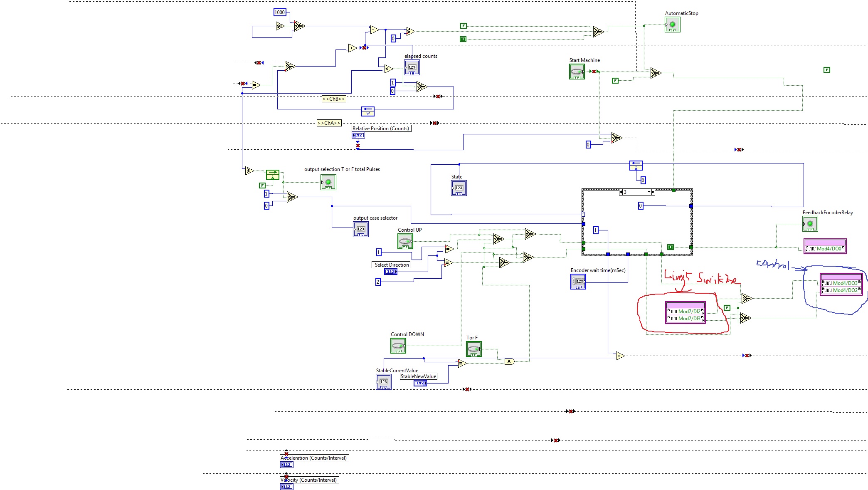Select the State numeric indicator terminal
The height and width of the screenshot is (490, 868).
click(459, 188)
